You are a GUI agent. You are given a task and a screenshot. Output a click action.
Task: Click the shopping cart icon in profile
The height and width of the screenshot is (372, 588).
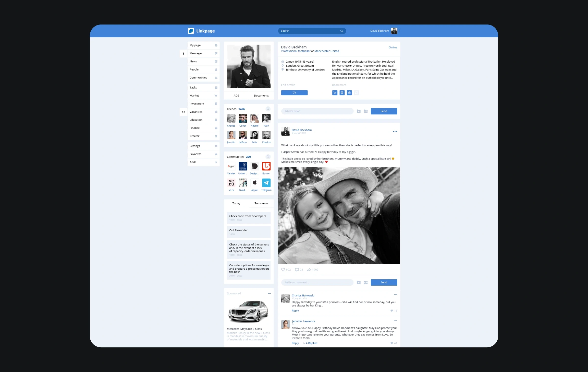(335, 93)
